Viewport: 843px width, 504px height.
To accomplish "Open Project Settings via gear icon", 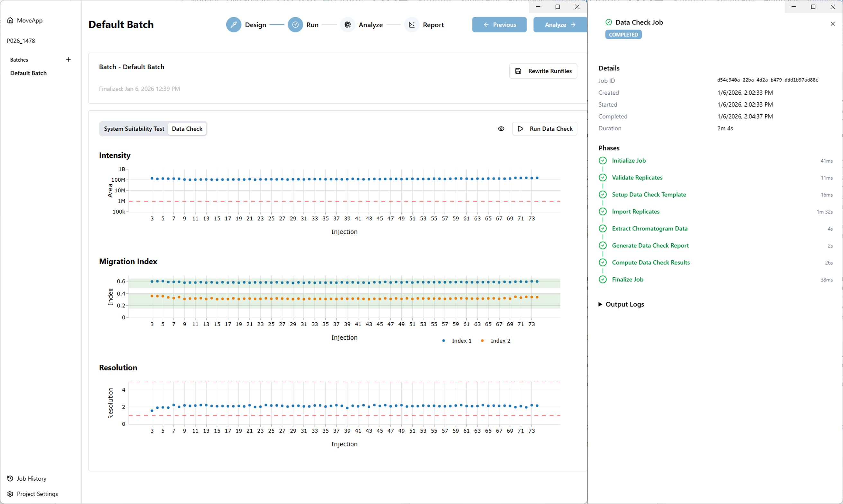I will tap(10, 493).
